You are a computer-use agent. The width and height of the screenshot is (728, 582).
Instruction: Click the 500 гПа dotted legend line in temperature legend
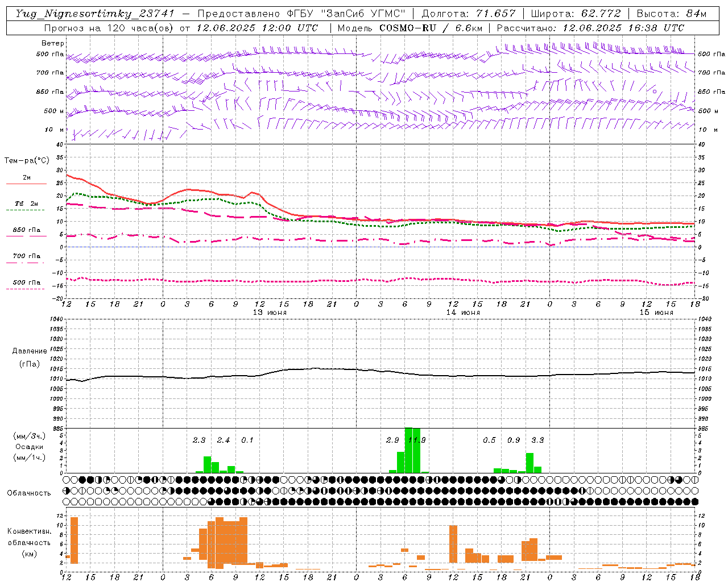click(x=25, y=289)
